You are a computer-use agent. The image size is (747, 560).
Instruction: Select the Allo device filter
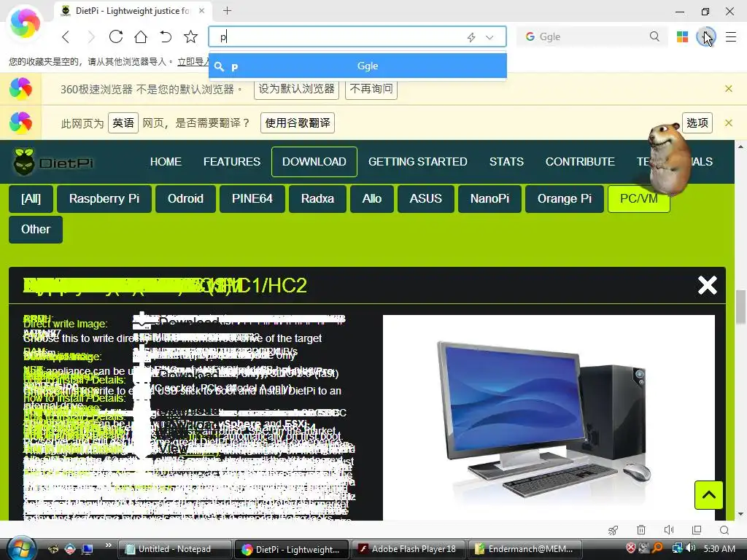click(371, 198)
